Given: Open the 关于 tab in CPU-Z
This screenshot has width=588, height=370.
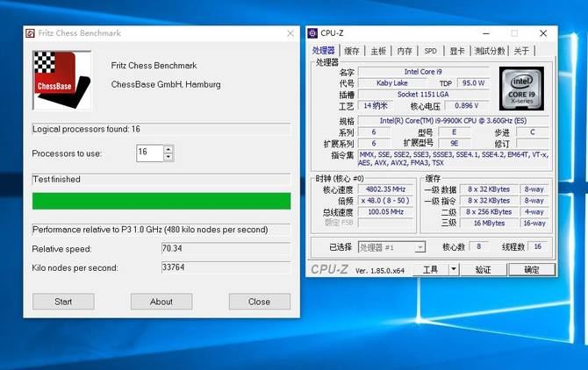Looking at the screenshot, I should (x=521, y=51).
